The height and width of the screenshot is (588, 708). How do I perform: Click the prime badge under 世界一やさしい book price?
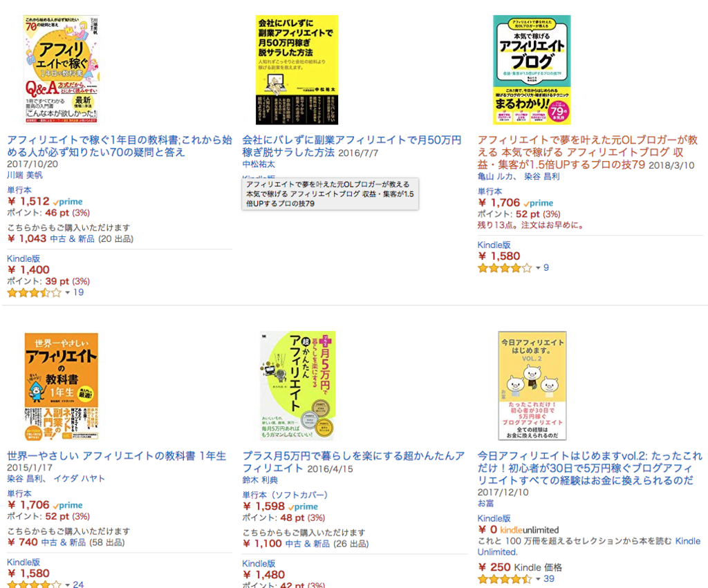[x=68, y=505]
